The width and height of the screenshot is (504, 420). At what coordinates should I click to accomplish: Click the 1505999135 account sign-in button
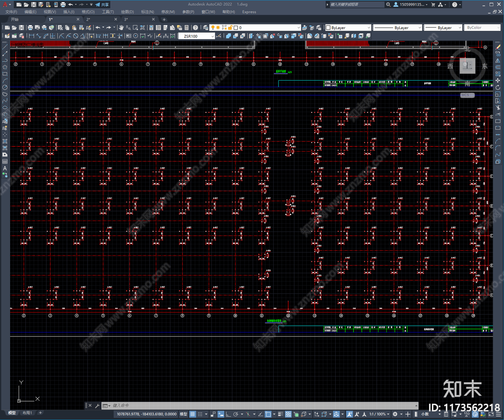tap(411, 4)
